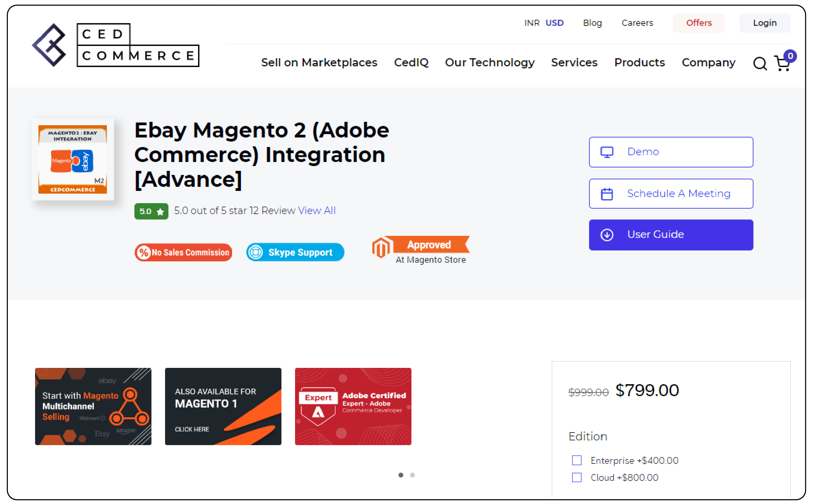This screenshot has height=504, width=813.
Task: Open the shopping cart icon
Action: point(782,63)
